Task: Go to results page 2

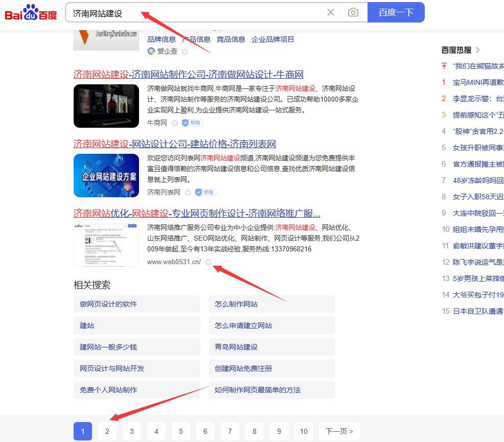Action: [107, 431]
